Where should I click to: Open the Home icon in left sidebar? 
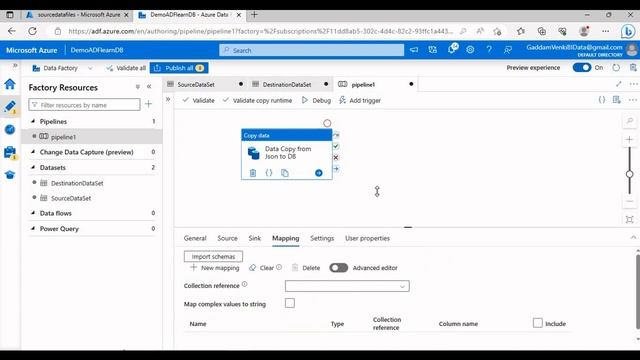(x=10, y=84)
